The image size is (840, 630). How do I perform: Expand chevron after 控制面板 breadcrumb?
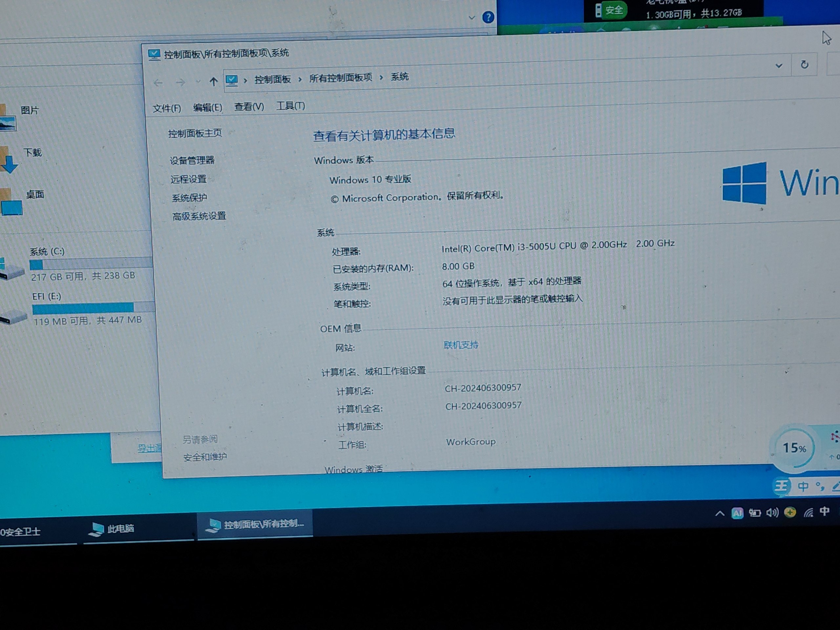coord(300,79)
